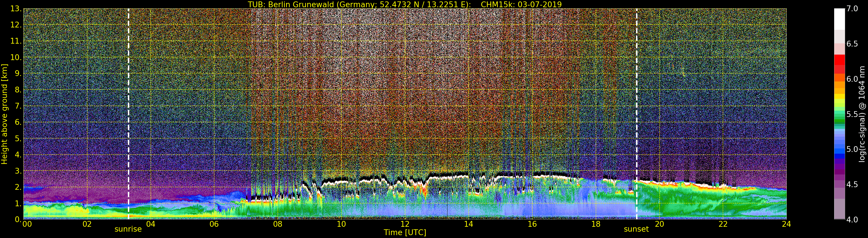Click the dark blue segment of the colorbar
The width and height of the screenshot is (868, 238).
(x=839, y=156)
